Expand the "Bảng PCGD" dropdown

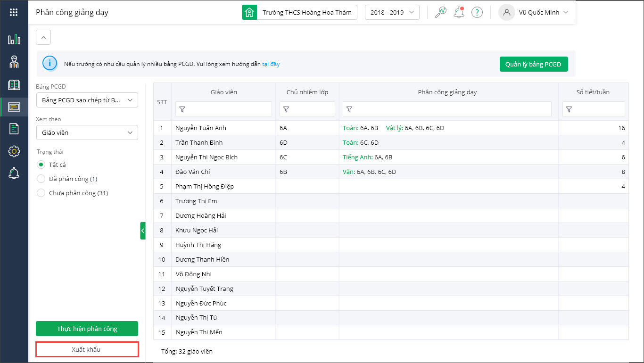pyautogui.click(x=87, y=100)
